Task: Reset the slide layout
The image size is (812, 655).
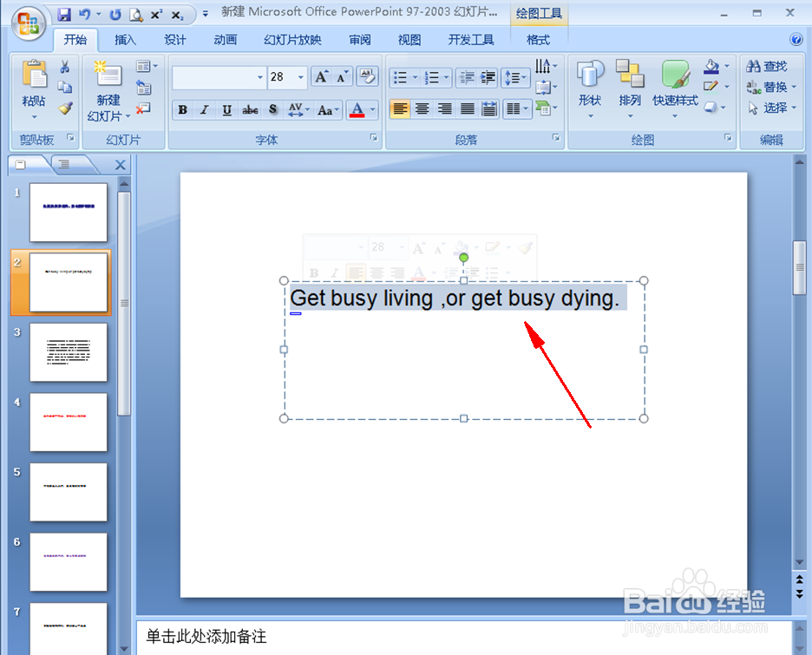Action: (144, 88)
